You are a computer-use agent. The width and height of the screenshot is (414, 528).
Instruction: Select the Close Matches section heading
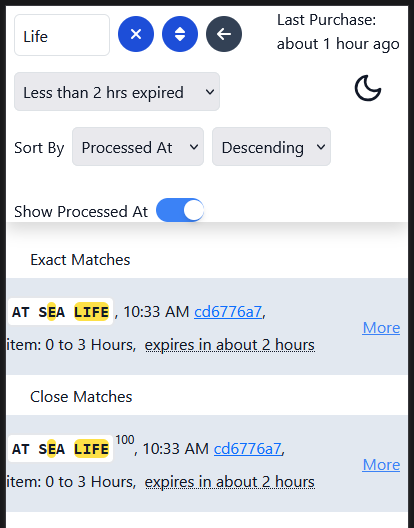pyautogui.click(x=81, y=397)
